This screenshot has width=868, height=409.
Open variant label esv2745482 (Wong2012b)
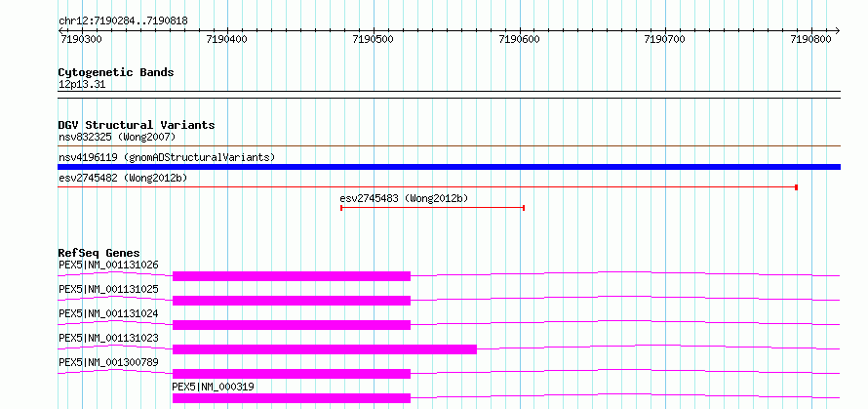click(123, 178)
